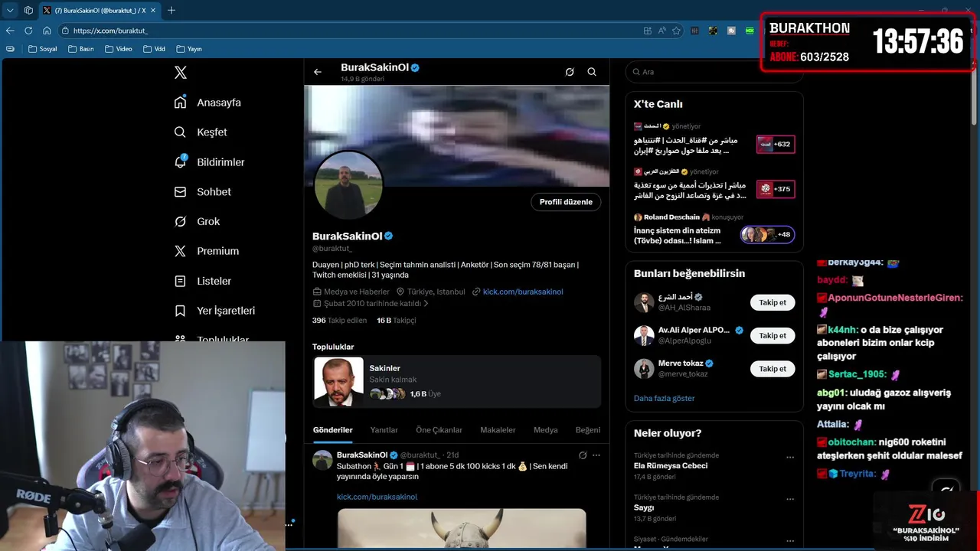Open Listeler lists
Screen dimensions: 980x551
[202, 281]
